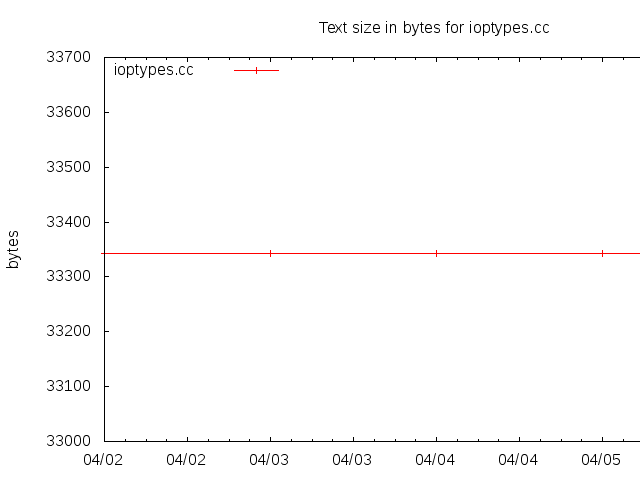Click the second 04/02 x-axis label
This screenshot has height=480, width=640.
click(187, 460)
